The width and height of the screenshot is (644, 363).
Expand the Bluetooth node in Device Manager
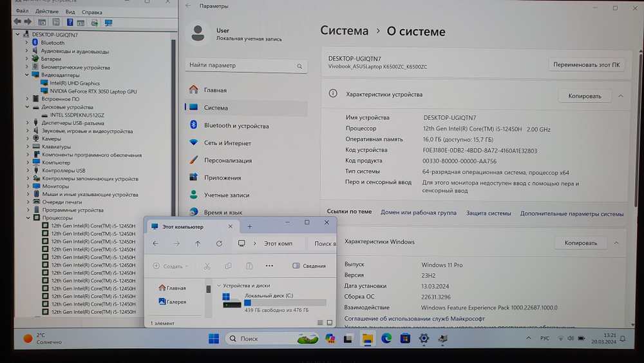[27, 43]
